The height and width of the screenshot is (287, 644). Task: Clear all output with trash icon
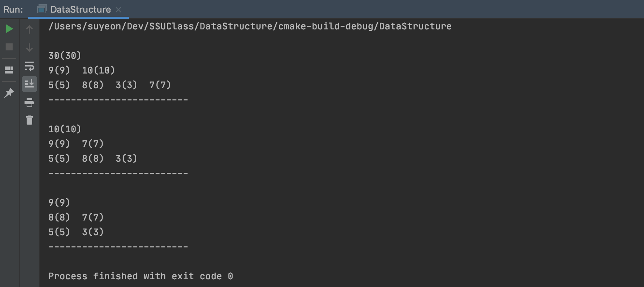(29, 120)
